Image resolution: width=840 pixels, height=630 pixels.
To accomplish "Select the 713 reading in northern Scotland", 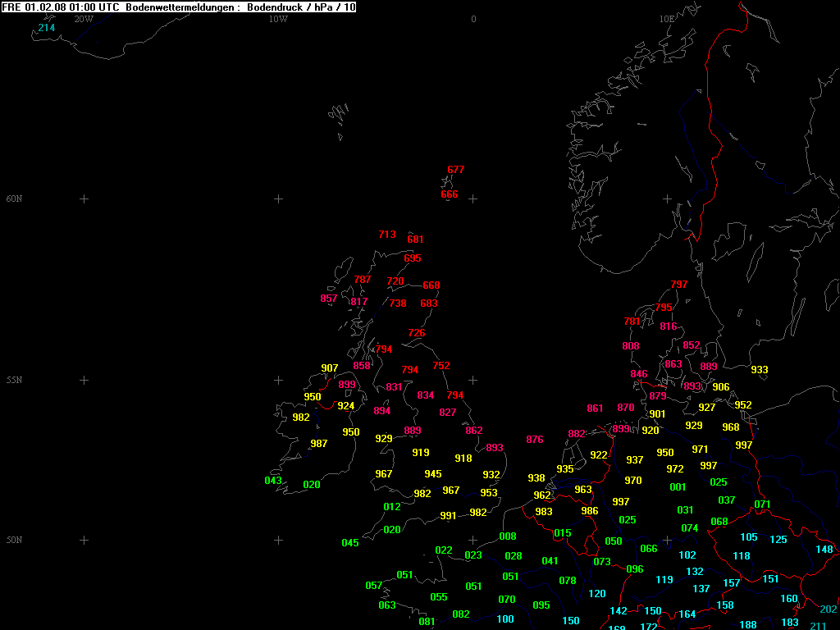I will pos(387,235).
